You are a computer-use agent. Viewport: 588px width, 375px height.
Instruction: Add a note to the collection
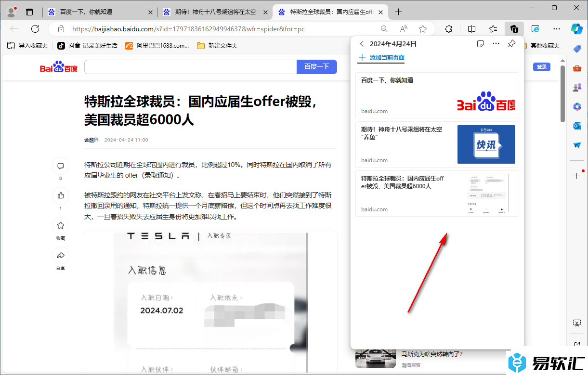coord(480,44)
